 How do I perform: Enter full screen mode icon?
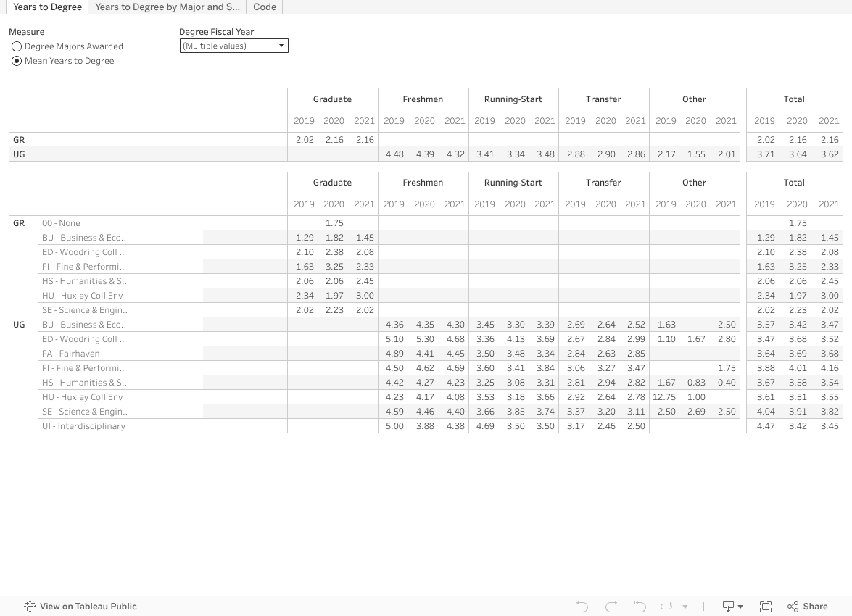click(x=765, y=607)
